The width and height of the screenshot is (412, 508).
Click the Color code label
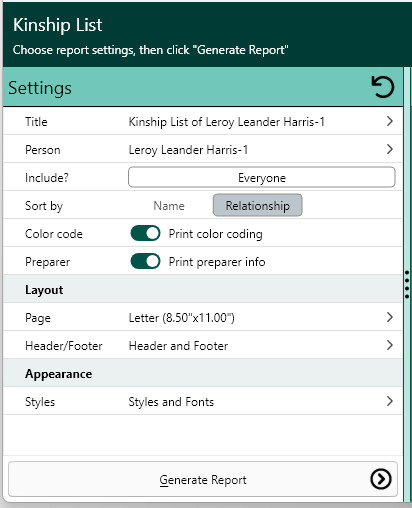point(54,234)
